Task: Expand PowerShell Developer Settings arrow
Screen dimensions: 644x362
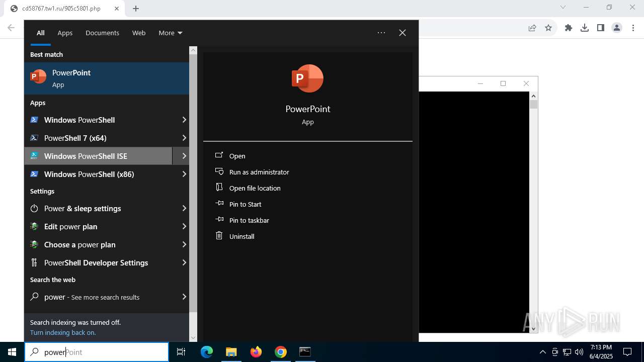Action: (x=184, y=262)
